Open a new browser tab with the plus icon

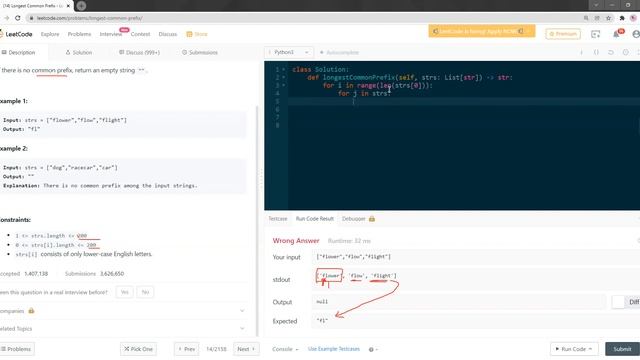pos(81,6)
